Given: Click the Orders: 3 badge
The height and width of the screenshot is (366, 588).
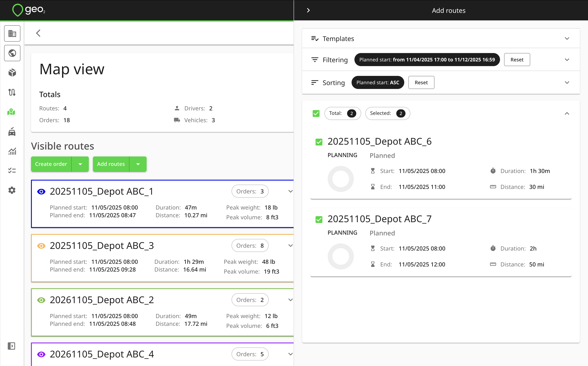Looking at the screenshot, I should (x=250, y=191).
